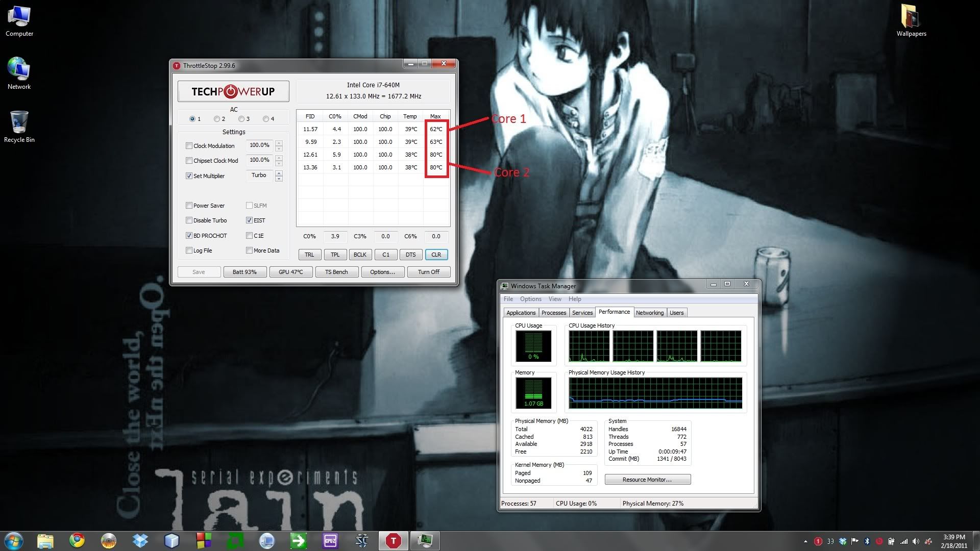Screen dimensions: 980x551
Task: Switch to the Processes tab
Action: click(x=554, y=313)
